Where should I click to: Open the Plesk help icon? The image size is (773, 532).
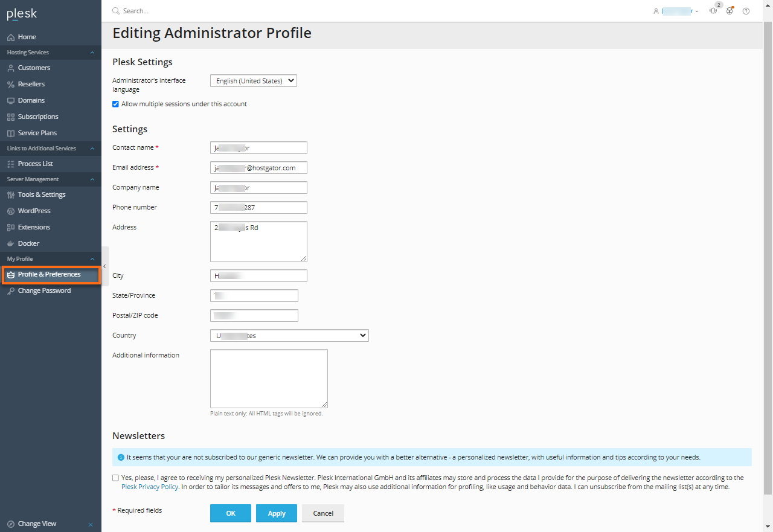click(x=746, y=11)
